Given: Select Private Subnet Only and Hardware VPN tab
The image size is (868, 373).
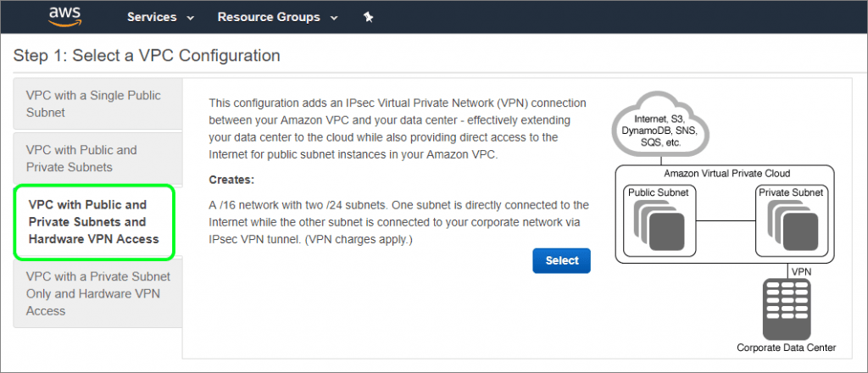Looking at the screenshot, I should pos(98,293).
